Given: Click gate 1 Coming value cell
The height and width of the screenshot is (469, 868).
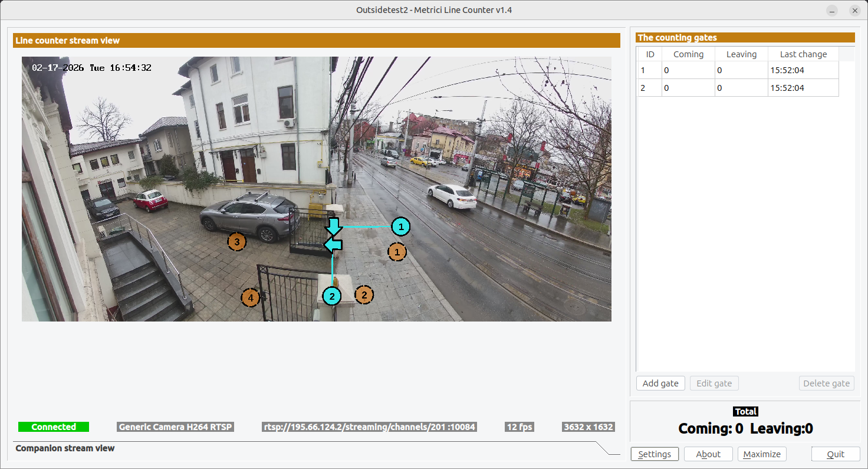Looking at the screenshot, I should click(x=688, y=70).
